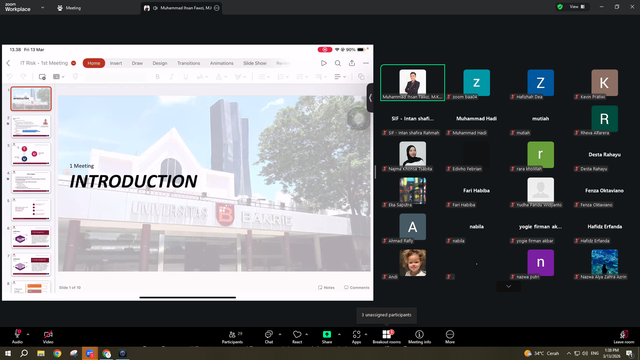The height and width of the screenshot is (360, 640).
Task: Expand the Apps options caret
Action: coord(366,334)
